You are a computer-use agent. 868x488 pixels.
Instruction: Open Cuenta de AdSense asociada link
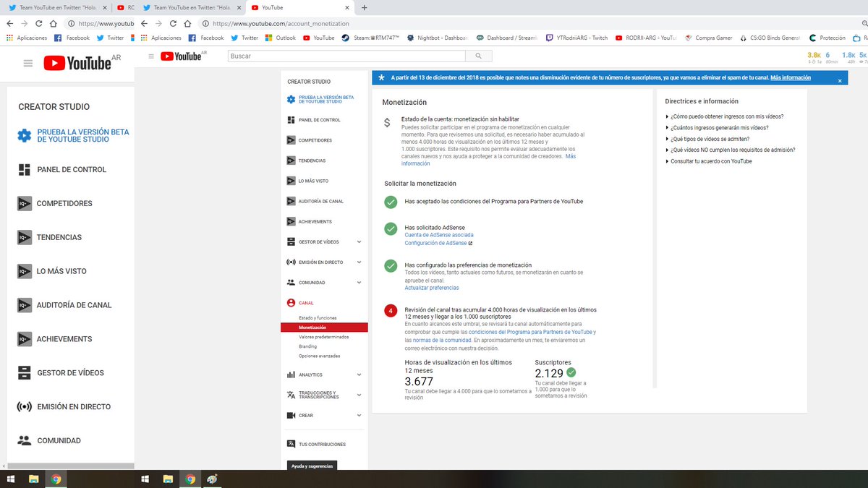coord(439,235)
